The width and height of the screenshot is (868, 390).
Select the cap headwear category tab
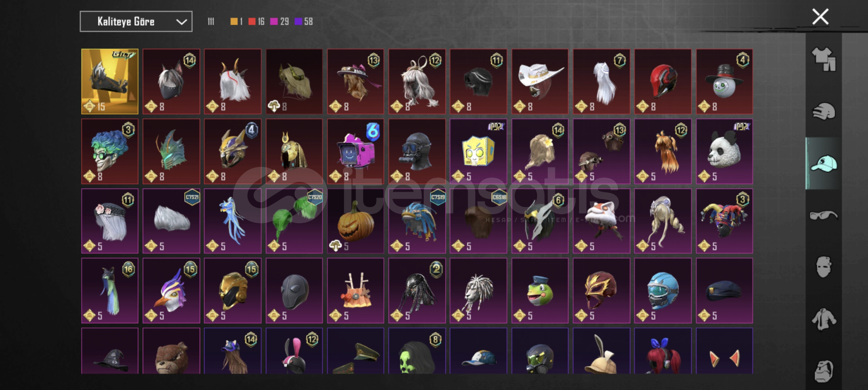click(x=824, y=163)
